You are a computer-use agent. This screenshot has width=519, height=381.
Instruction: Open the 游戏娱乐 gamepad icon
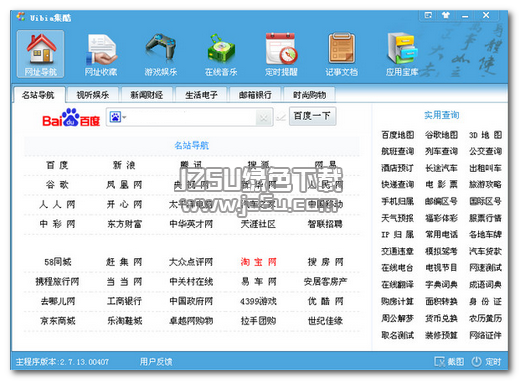(x=161, y=54)
